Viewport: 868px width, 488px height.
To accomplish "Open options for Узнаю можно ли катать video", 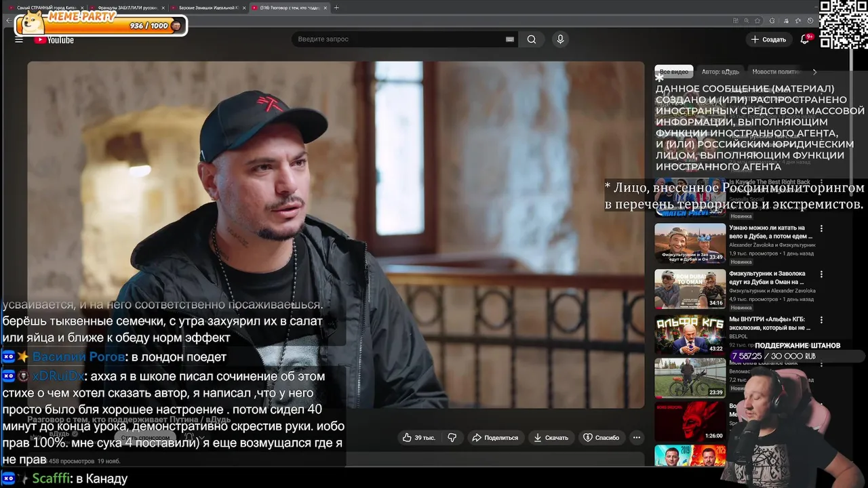I will [821, 229].
